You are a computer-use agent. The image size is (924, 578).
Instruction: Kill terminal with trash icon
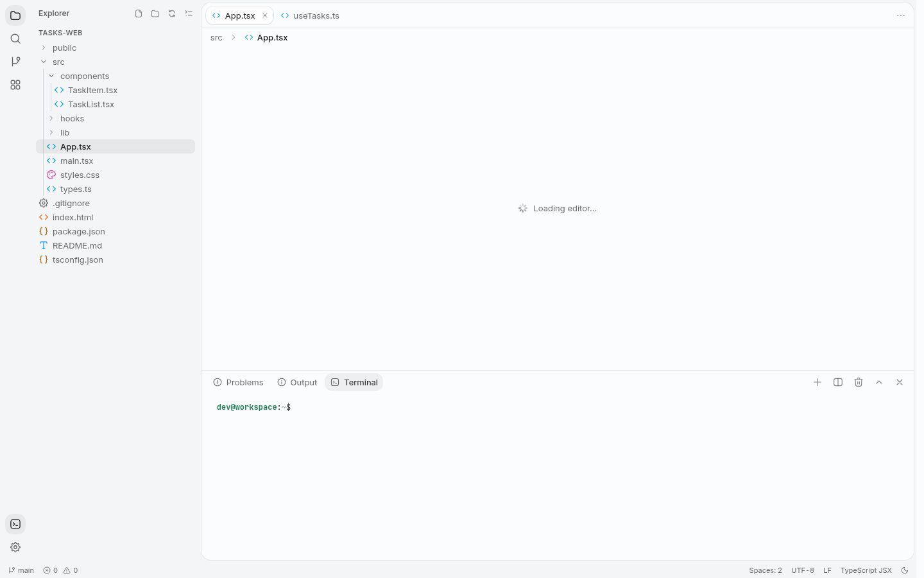point(859,382)
